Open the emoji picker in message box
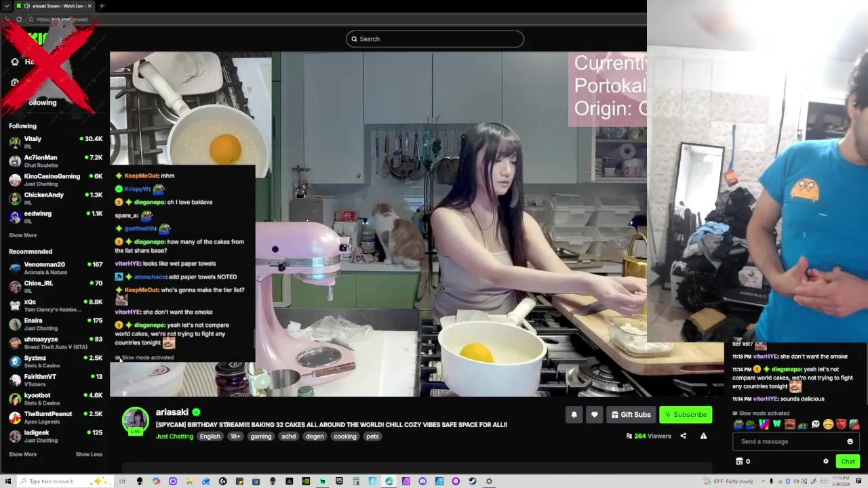The width and height of the screenshot is (868, 488). [850, 441]
